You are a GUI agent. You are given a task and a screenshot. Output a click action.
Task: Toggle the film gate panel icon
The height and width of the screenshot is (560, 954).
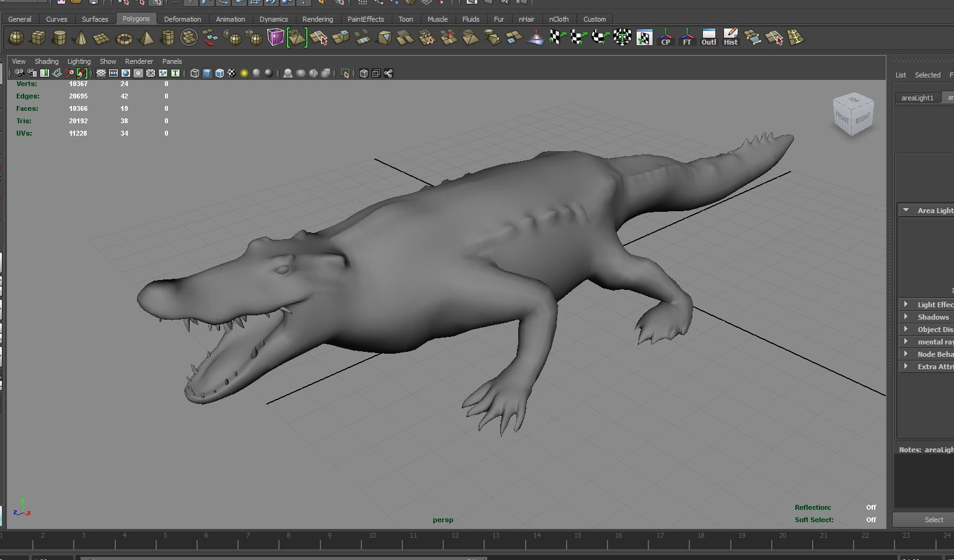click(113, 73)
